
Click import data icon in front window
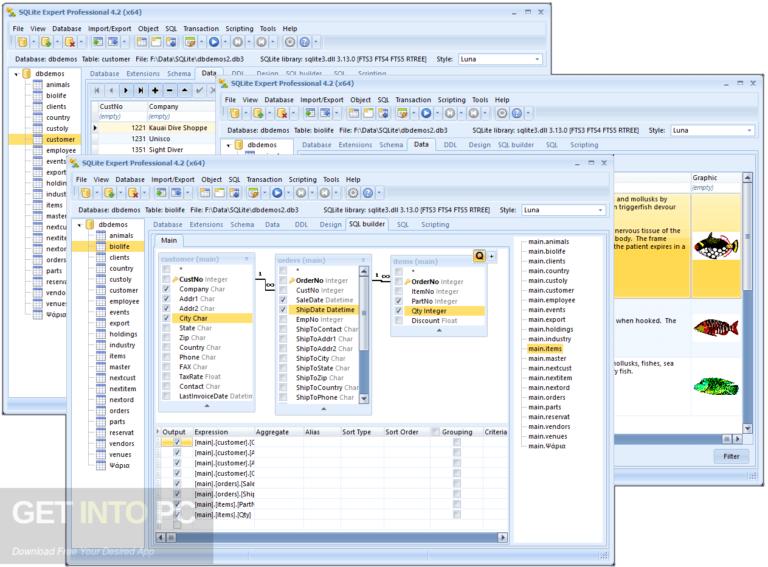click(x=161, y=193)
